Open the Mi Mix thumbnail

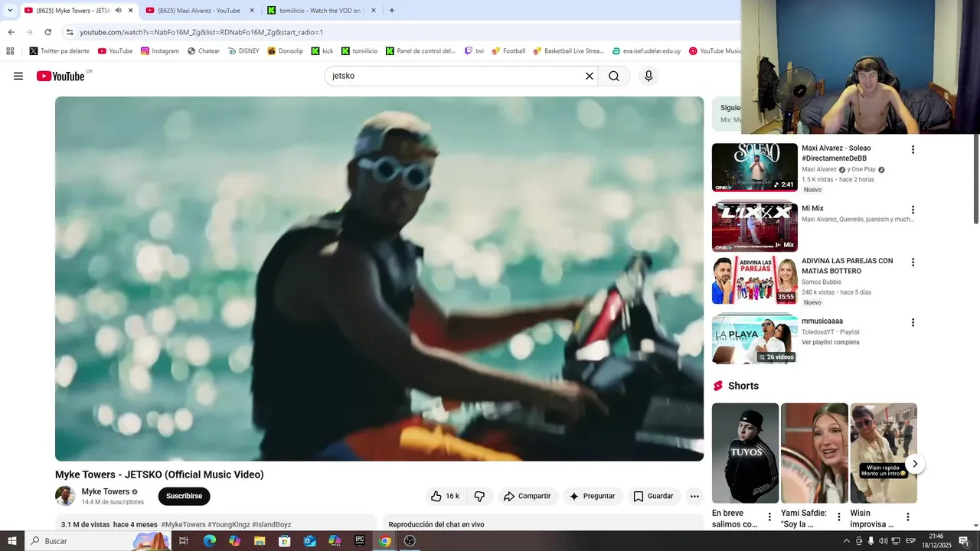pyautogui.click(x=754, y=227)
